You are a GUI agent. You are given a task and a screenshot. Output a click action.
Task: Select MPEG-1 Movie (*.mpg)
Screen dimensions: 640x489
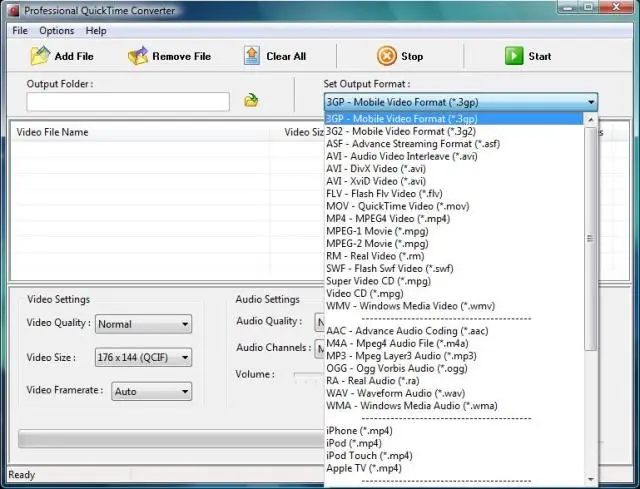point(454,231)
